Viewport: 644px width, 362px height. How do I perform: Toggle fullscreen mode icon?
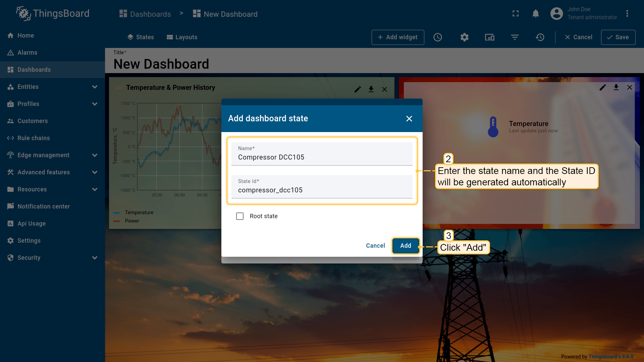click(x=516, y=13)
